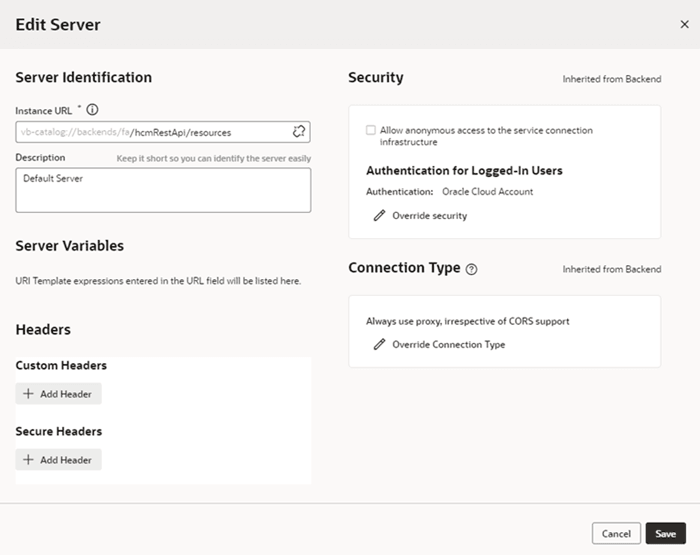
Task: Click the Oracle Cloud Account authentication value
Action: pos(487,191)
